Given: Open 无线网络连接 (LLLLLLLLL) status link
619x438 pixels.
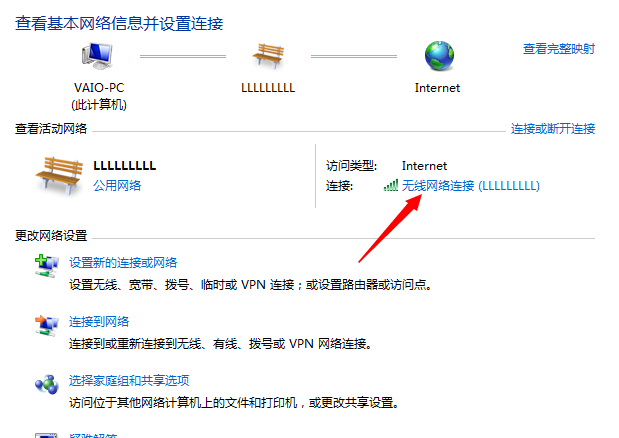Looking at the screenshot, I should pos(471,185).
